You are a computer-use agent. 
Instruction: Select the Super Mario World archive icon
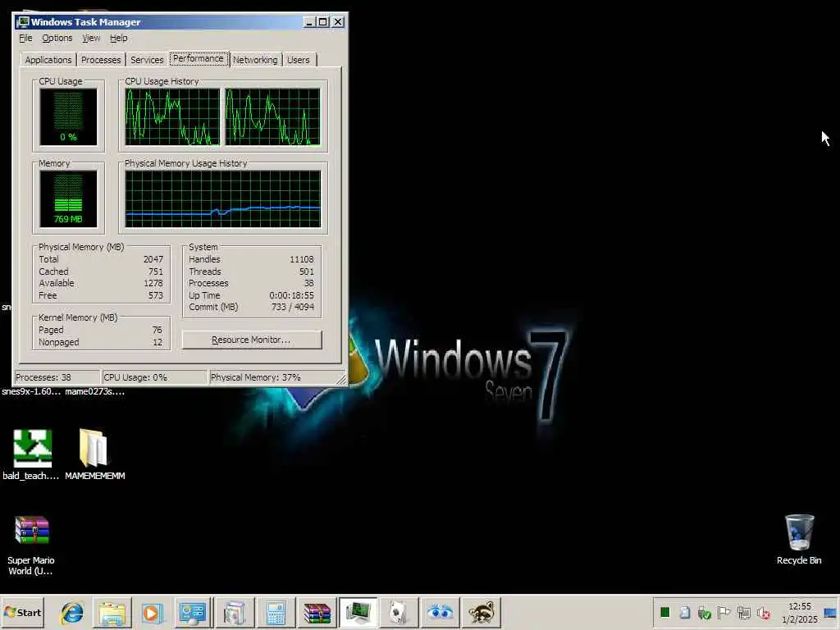coord(31,546)
